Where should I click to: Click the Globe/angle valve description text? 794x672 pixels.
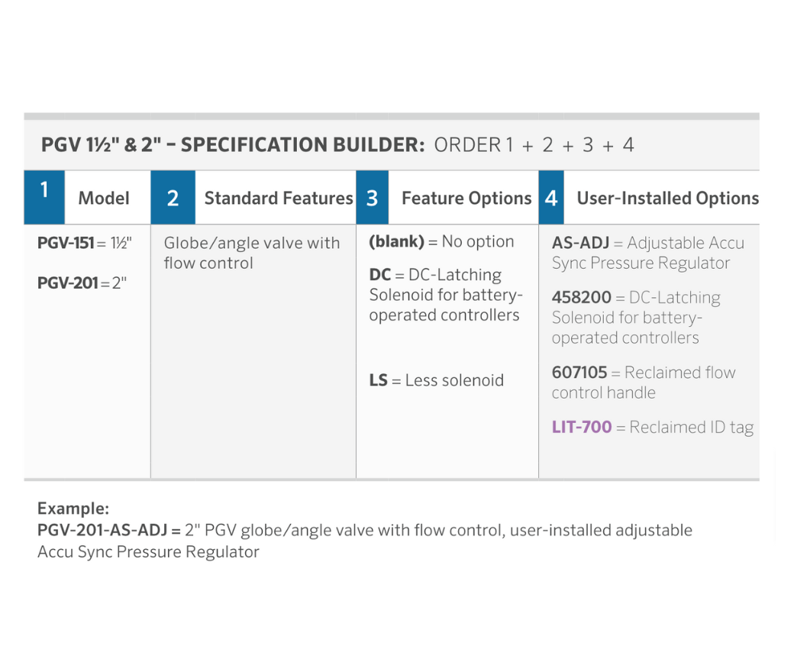(251, 253)
